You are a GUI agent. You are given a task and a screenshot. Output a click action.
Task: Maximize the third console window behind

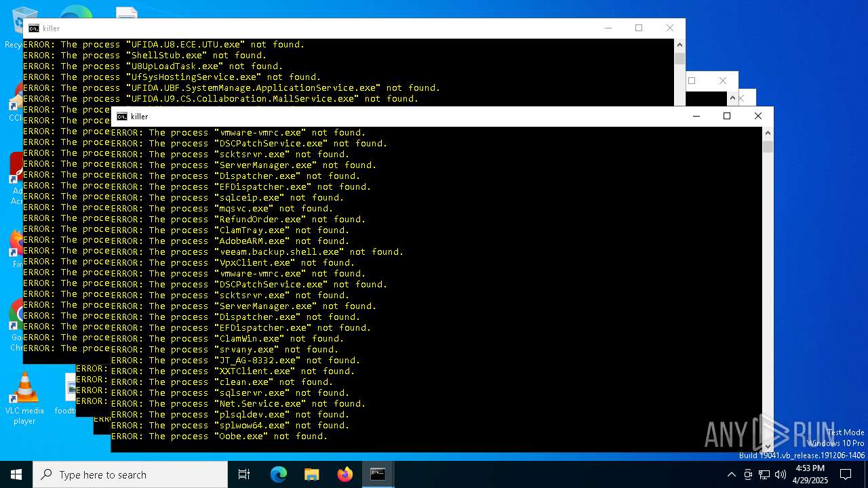point(692,81)
